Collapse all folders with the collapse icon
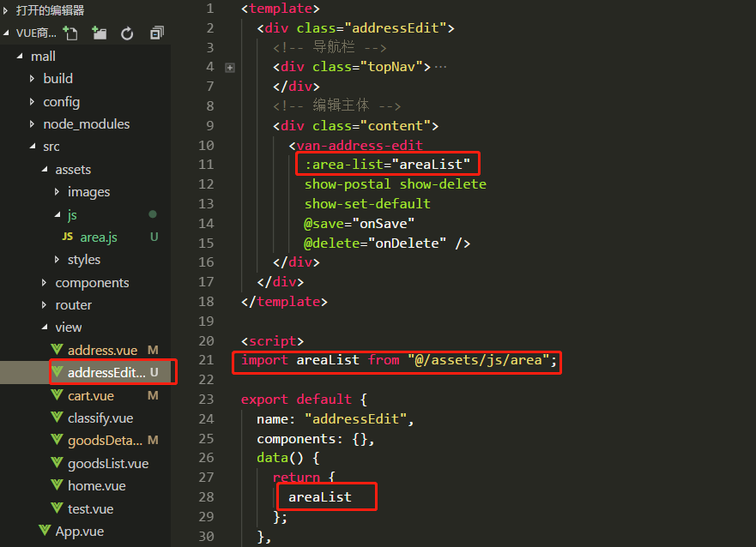The height and width of the screenshot is (547, 756). [x=157, y=33]
